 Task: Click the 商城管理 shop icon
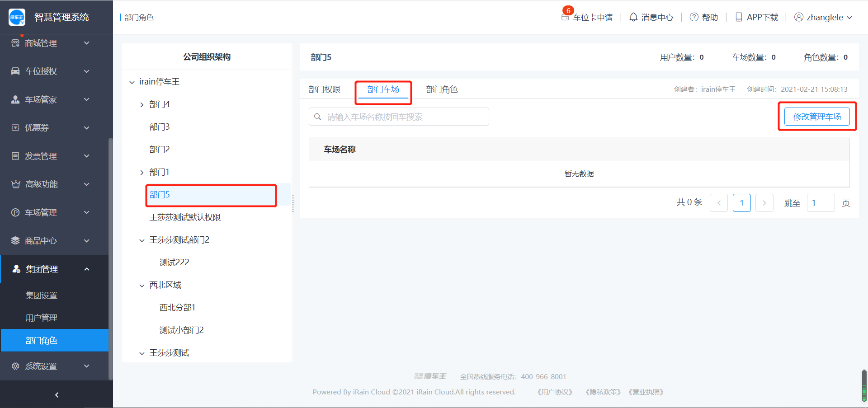click(x=15, y=43)
